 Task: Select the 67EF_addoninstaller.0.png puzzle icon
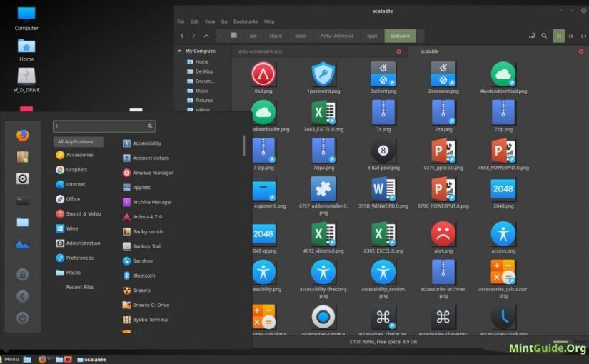[x=323, y=189]
